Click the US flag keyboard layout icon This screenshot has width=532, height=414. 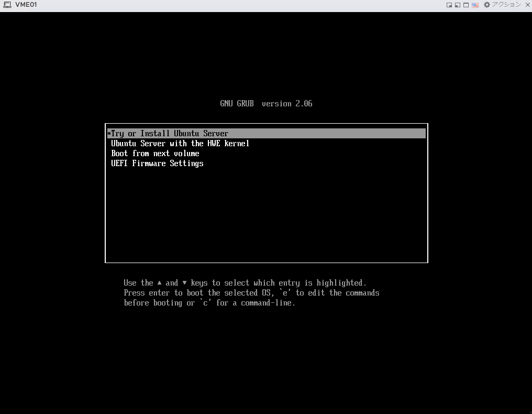pyautogui.click(x=475, y=5)
